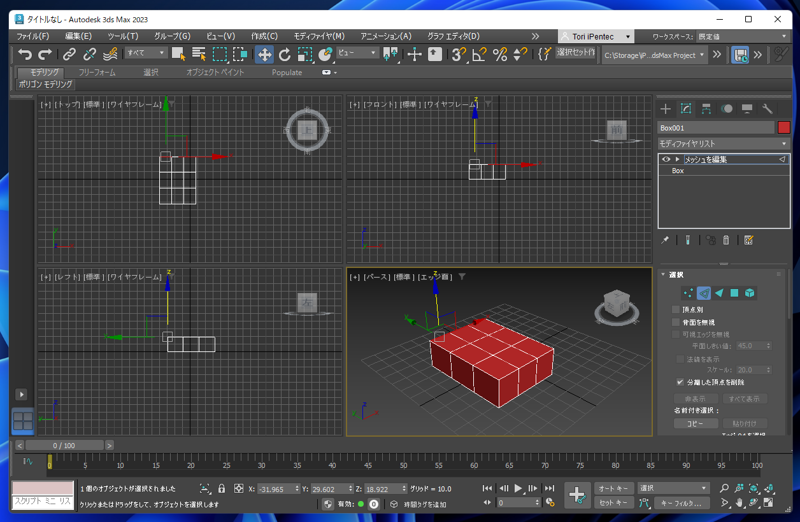Toggle the Angle Snap icon
Viewport: 800px width, 522px height.
(479, 54)
